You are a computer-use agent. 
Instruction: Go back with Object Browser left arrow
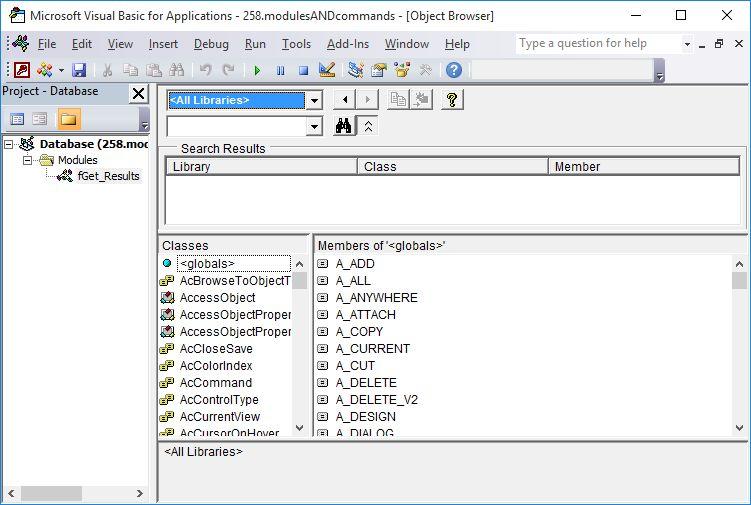click(x=345, y=100)
